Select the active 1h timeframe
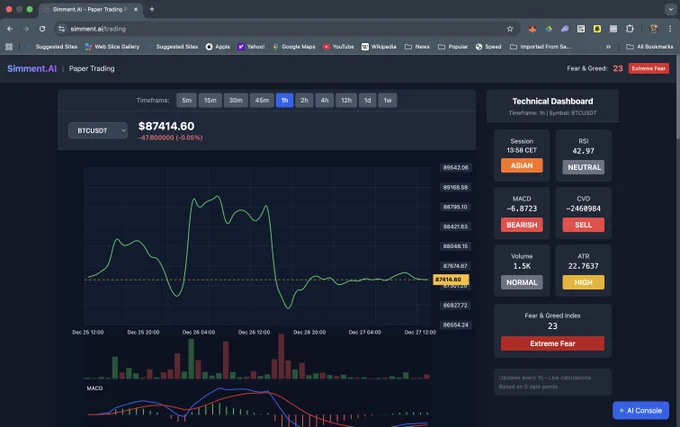The width and height of the screenshot is (680, 427). click(x=284, y=100)
